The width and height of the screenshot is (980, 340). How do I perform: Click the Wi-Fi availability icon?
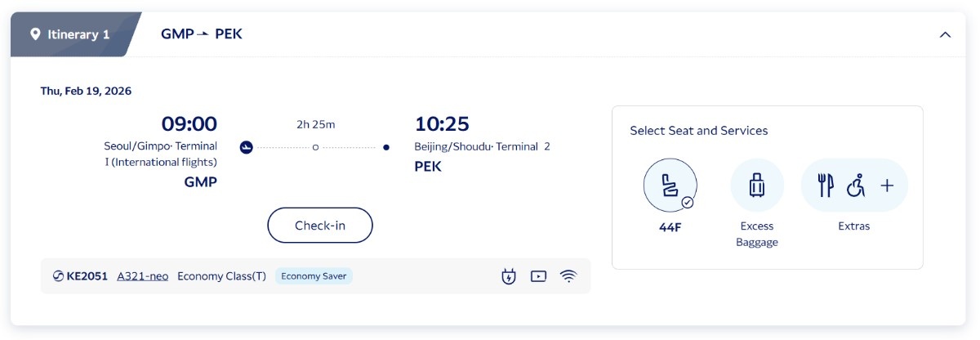tap(568, 276)
